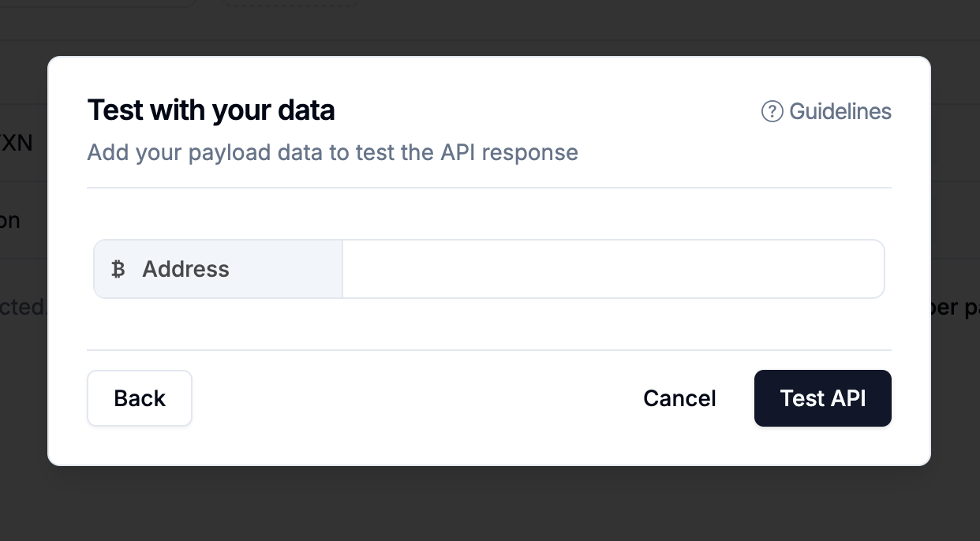Click into the empty Address input field
Image resolution: width=980 pixels, height=541 pixels.
(613, 270)
